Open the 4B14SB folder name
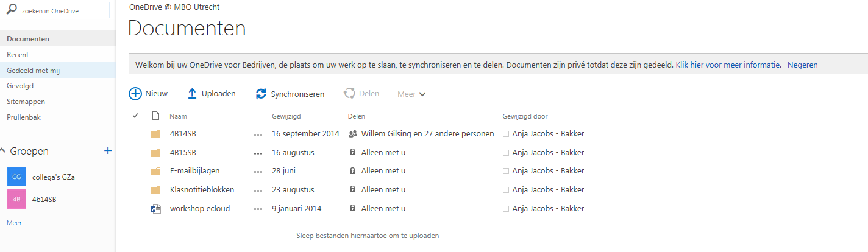The height and width of the screenshot is (252, 868). tap(183, 134)
